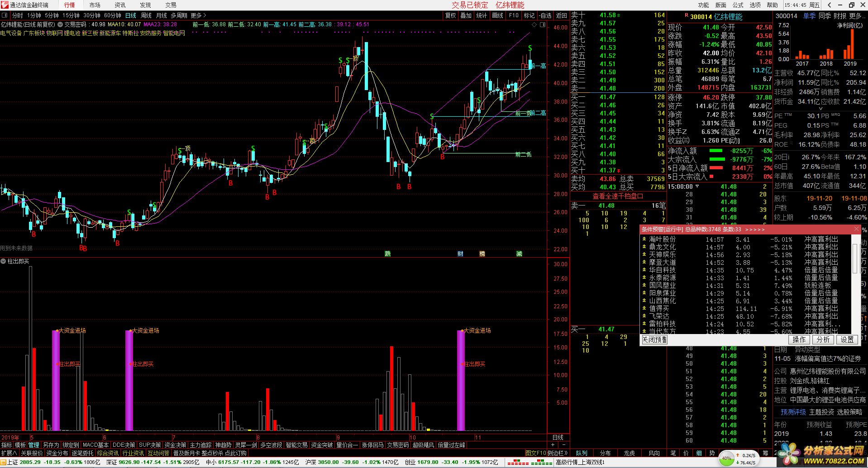Click the 榜 event marker on chart
This screenshot has width=868, height=468.
482,253
